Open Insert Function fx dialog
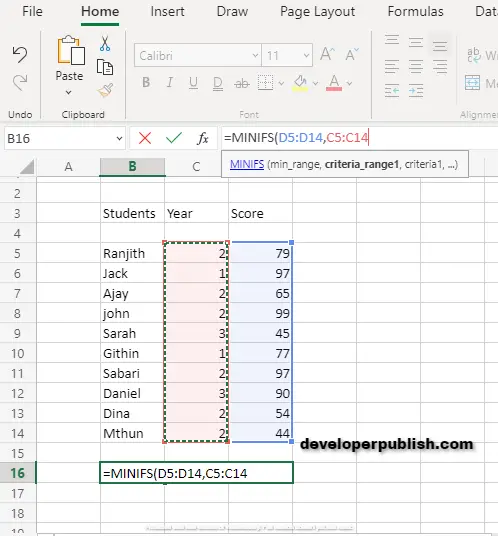 click(x=203, y=138)
